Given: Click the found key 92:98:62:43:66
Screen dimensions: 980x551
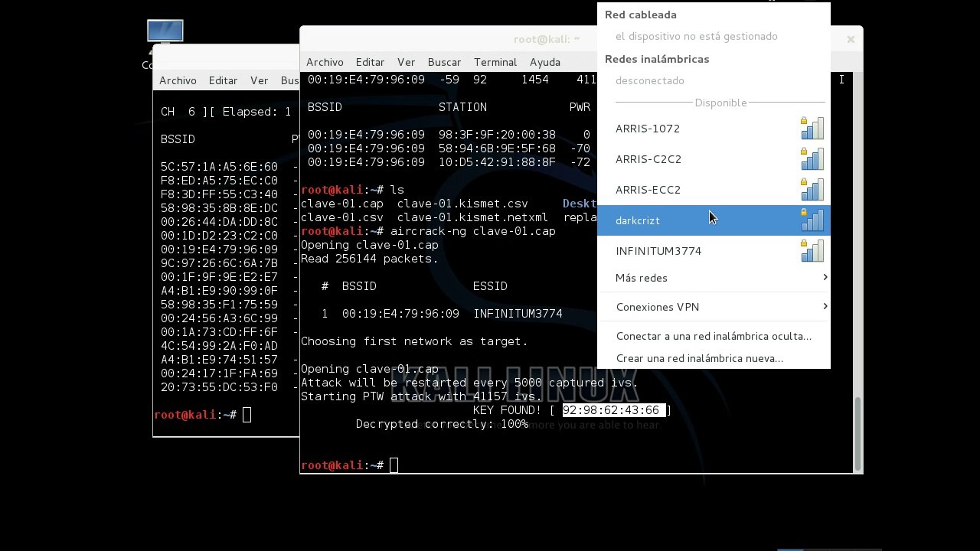Looking at the screenshot, I should (610, 410).
